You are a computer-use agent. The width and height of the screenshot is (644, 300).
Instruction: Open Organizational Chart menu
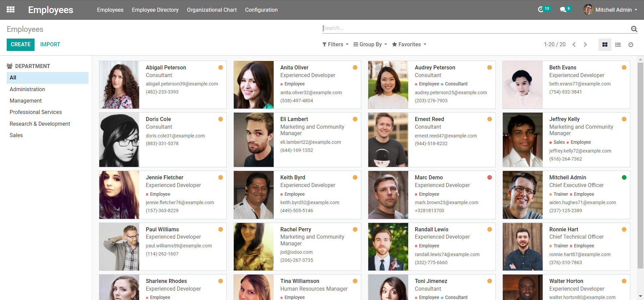pyautogui.click(x=212, y=10)
